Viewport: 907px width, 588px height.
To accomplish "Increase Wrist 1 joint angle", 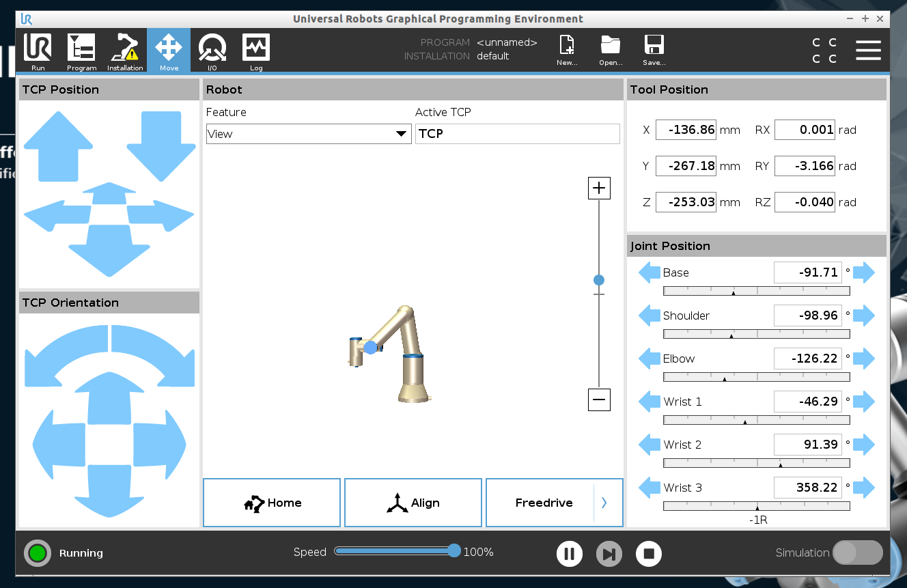I will 864,402.
